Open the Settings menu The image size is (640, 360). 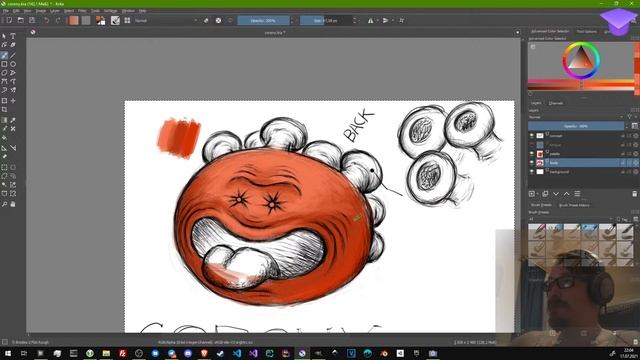[111, 11]
